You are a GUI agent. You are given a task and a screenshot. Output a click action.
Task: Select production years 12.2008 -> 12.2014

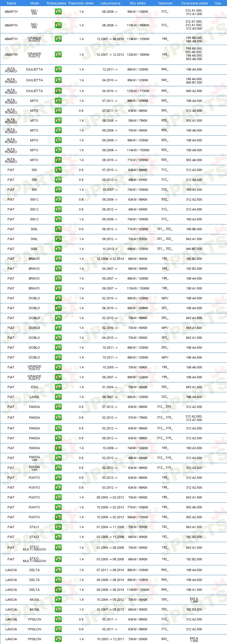click(110, 259)
